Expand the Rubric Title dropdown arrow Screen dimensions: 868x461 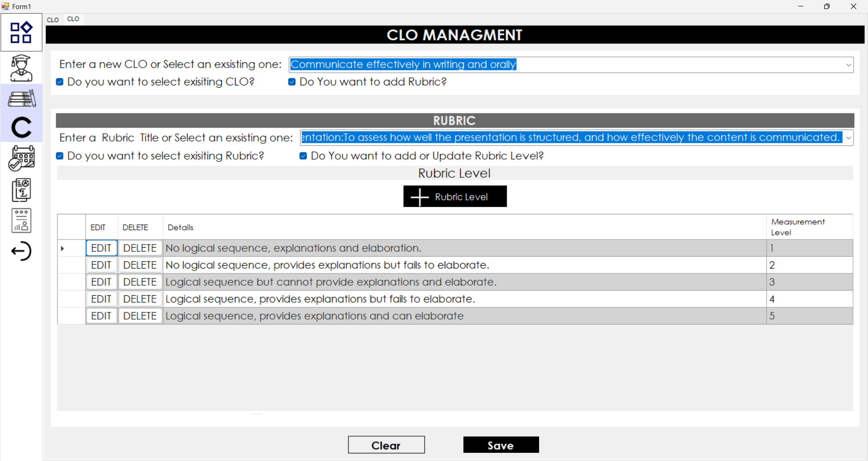pos(848,138)
